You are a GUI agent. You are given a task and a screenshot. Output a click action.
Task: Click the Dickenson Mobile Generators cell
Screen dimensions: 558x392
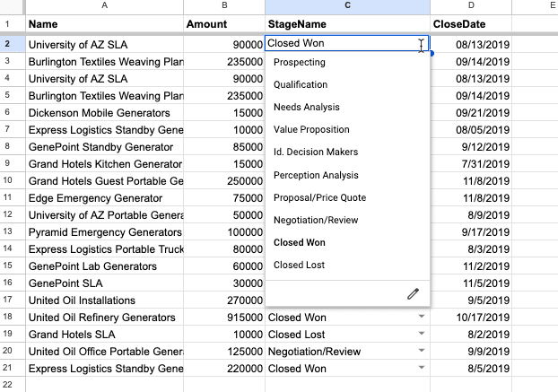104,113
